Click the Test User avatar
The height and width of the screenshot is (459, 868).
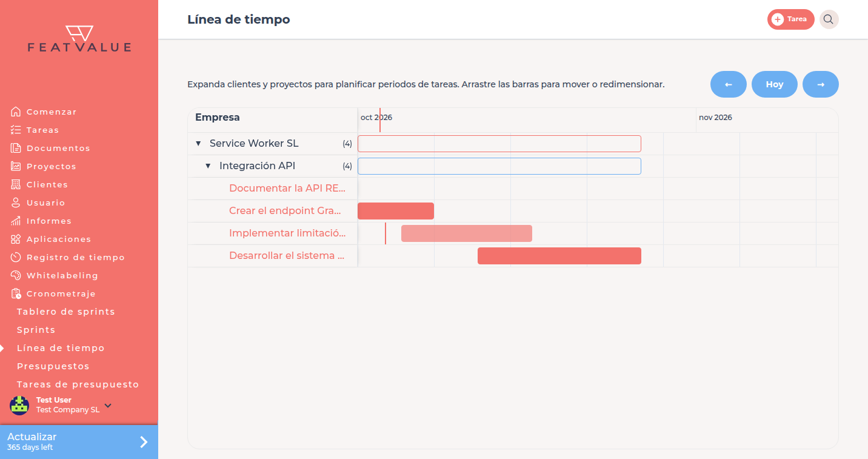(x=19, y=405)
